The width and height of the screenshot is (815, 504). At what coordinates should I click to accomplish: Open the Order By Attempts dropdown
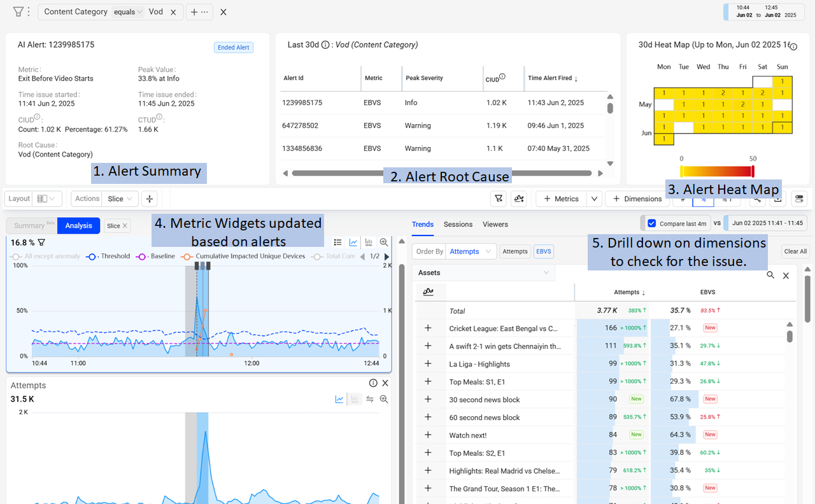471,251
